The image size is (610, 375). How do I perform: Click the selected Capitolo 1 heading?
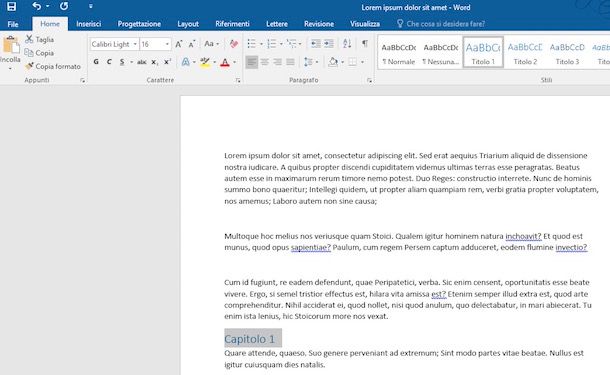(249, 339)
